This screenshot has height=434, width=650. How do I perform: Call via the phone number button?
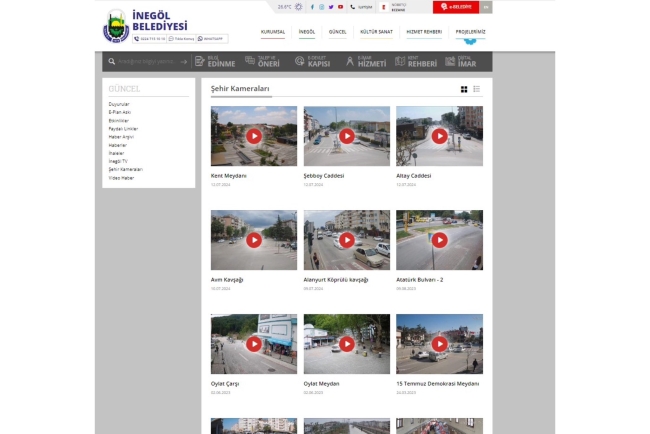click(149, 39)
